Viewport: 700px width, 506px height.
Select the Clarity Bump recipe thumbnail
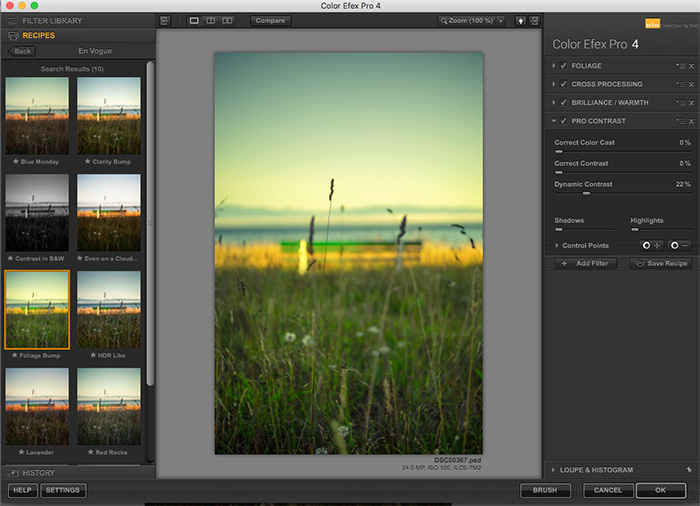point(109,116)
